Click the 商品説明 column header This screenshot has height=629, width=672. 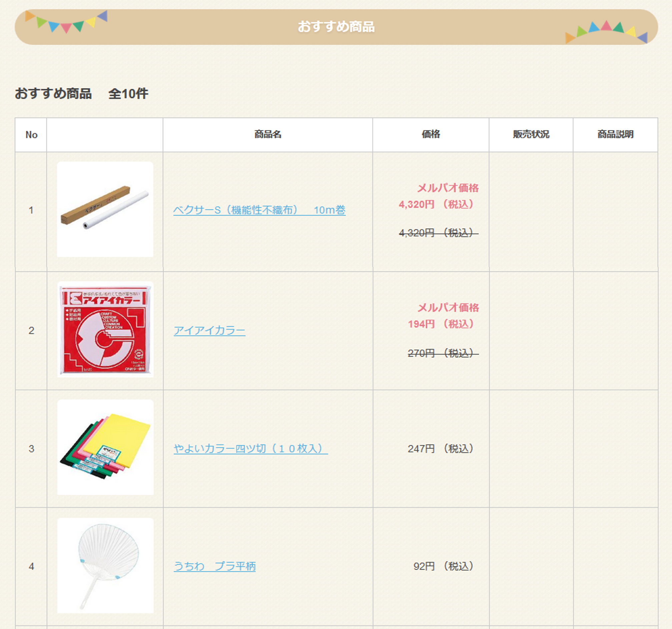coord(615,134)
